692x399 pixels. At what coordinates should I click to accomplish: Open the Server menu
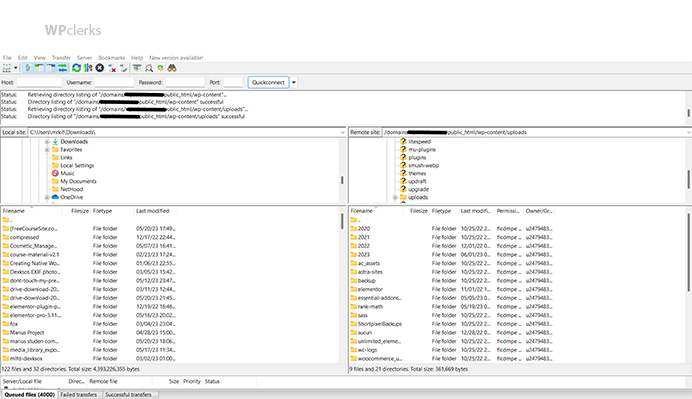[x=84, y=58]
